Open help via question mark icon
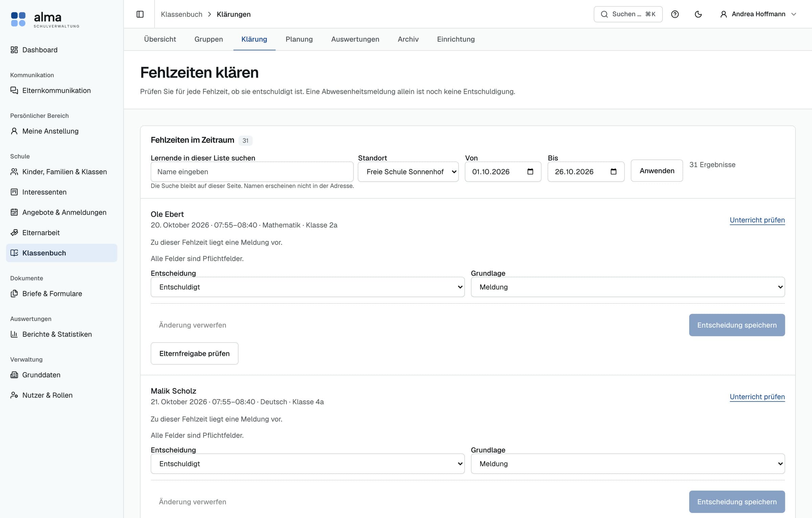The height and width of the screenshot is (518, 812). (x=675, y=14)
